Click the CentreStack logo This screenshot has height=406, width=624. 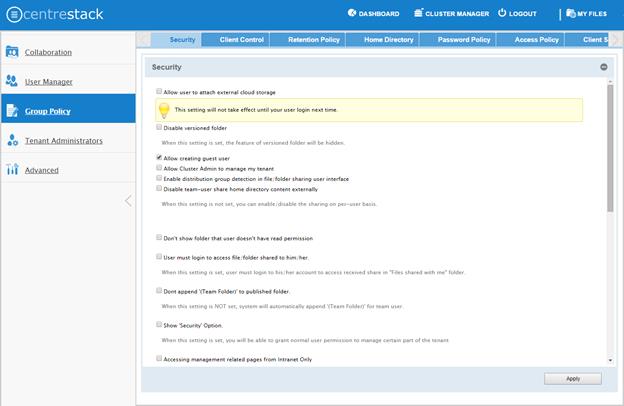[55, 14]
